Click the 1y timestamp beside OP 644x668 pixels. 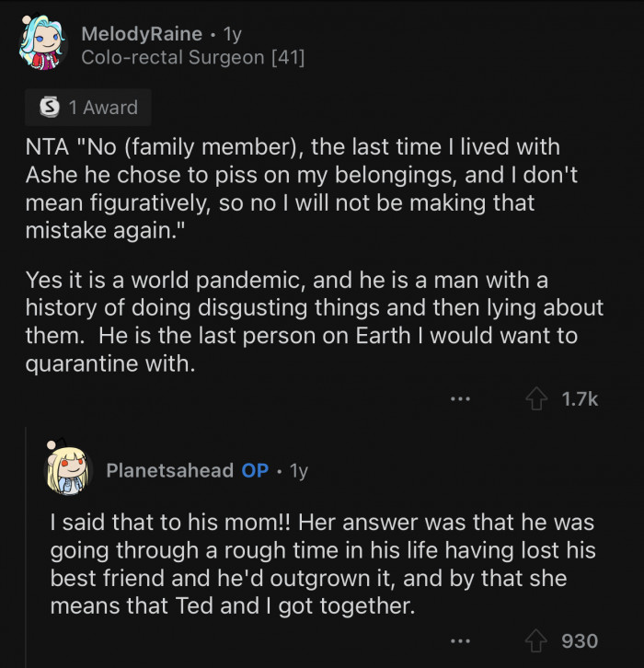(298, 470)
